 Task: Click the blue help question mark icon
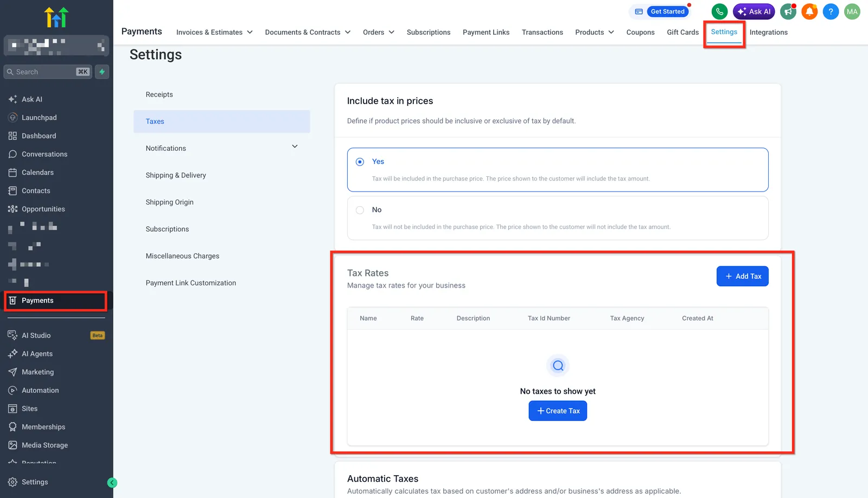831,11
